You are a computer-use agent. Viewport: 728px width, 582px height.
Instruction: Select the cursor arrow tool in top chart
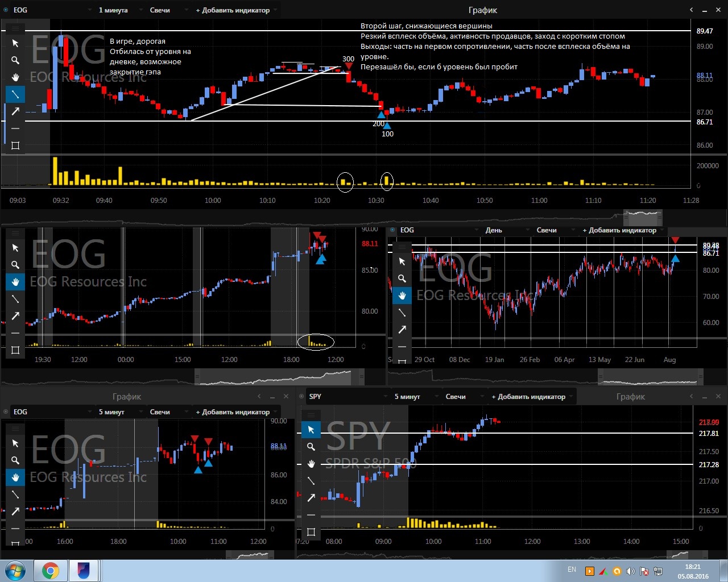pyautogui.click(x=15, y=43)
